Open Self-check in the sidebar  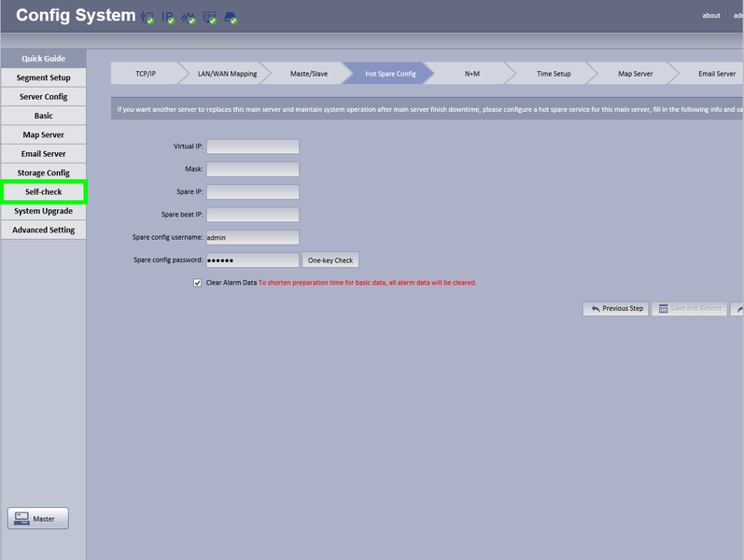[x=43, y=191]
